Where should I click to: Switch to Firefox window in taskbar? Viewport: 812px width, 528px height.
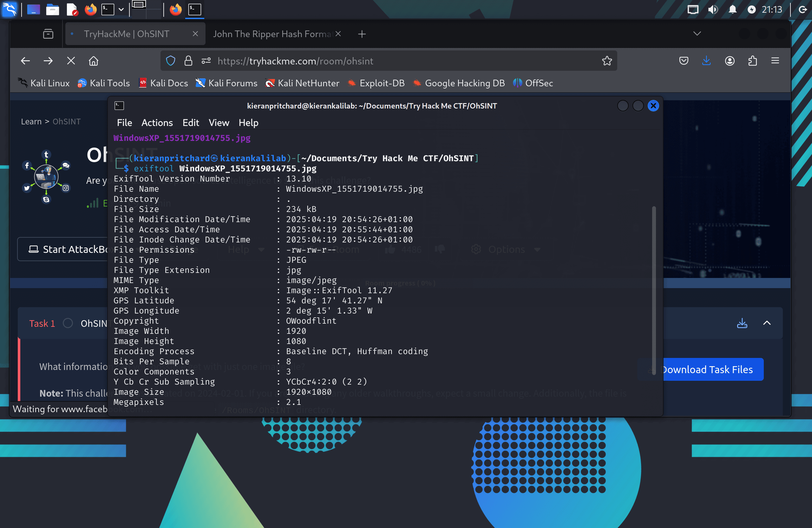coord(176,9)
